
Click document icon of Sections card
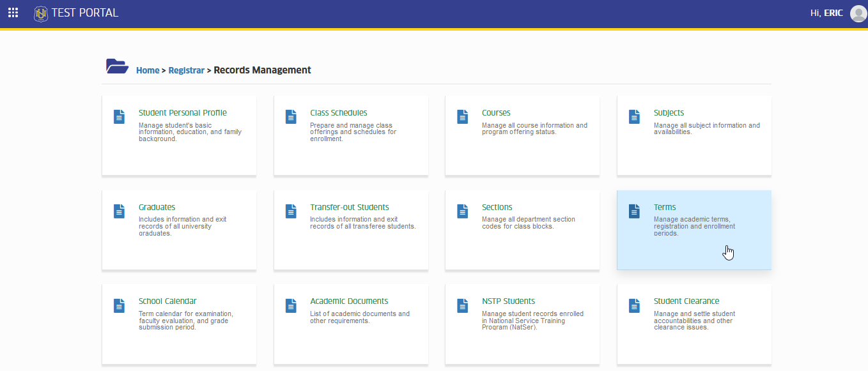tap(463, 211)
